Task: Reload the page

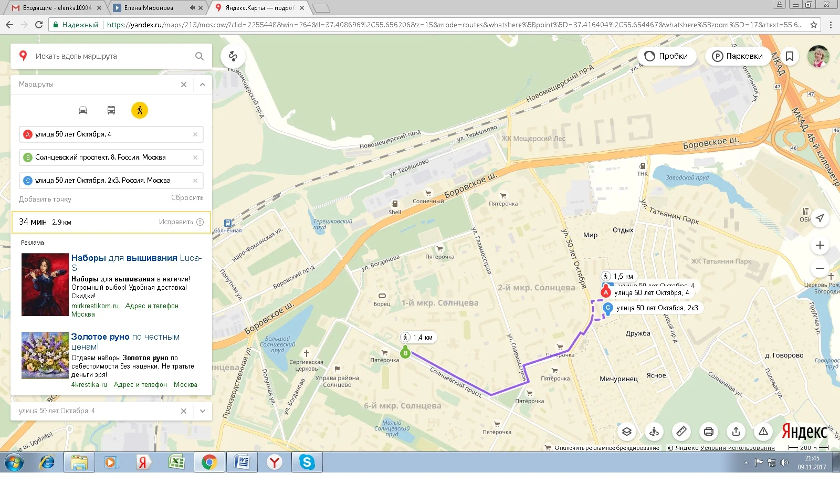Action: point(39,25)
